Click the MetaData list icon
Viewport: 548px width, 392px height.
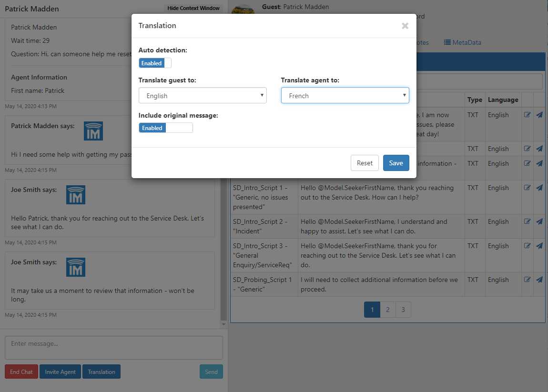pos(447,42)
